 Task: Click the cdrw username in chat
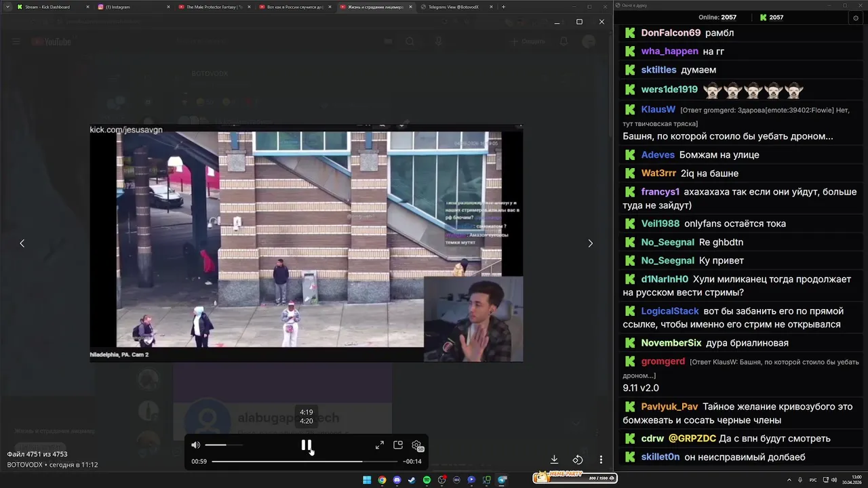pos(652,439)
